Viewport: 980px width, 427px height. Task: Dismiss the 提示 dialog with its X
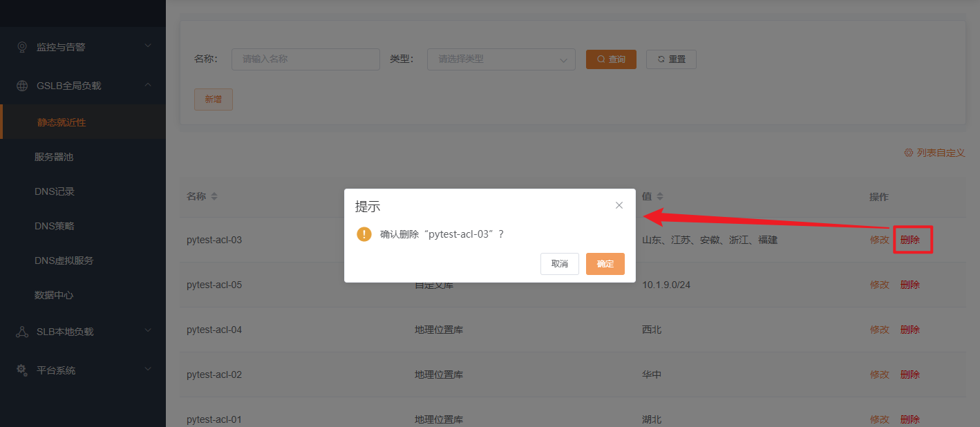point(619,205)
